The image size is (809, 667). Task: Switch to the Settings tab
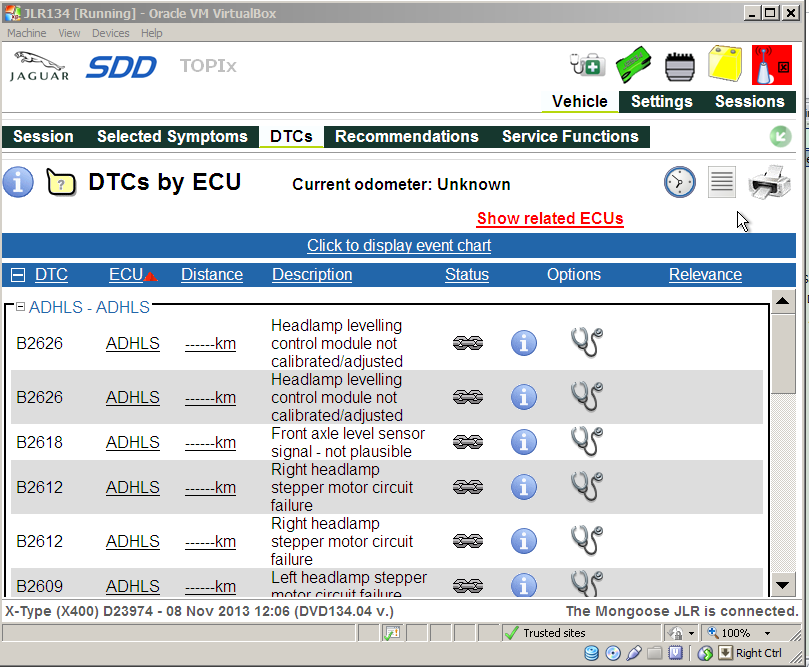pyautogui.click(x=661, y=101)
